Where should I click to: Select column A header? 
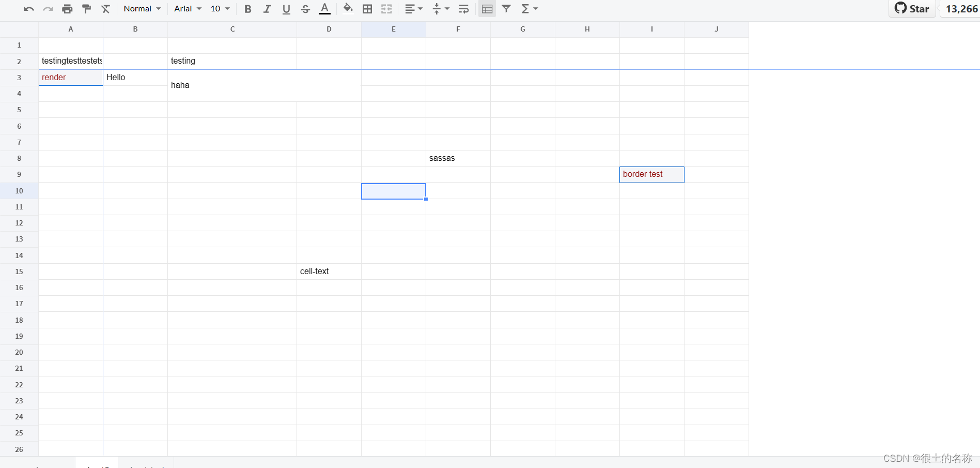(71, 29)
